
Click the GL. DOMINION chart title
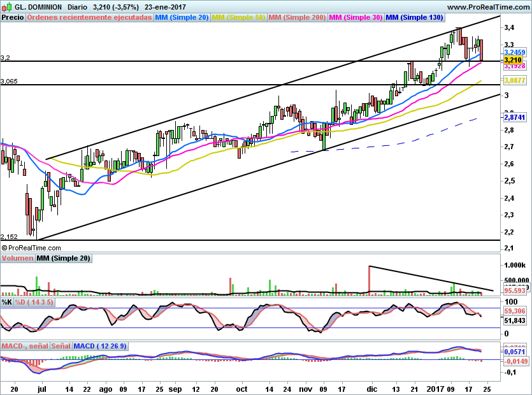tap(38, 7)
